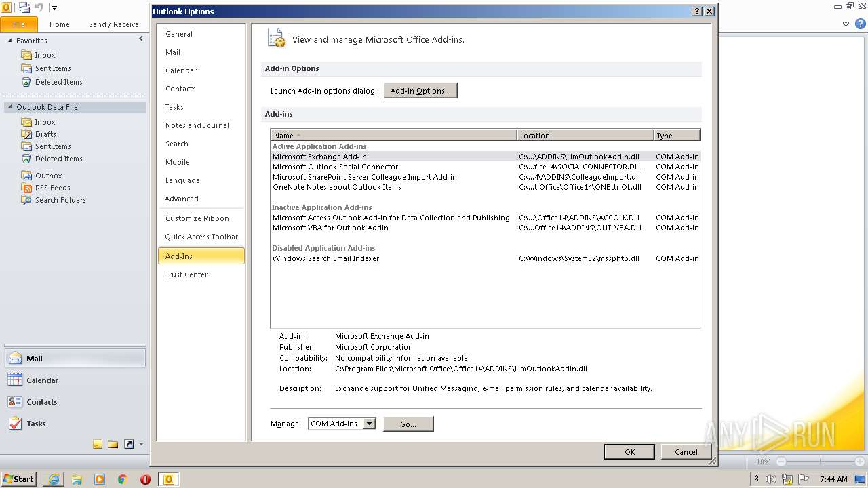
Task: Select the Contacts options category
Action: tap(201, 89)
